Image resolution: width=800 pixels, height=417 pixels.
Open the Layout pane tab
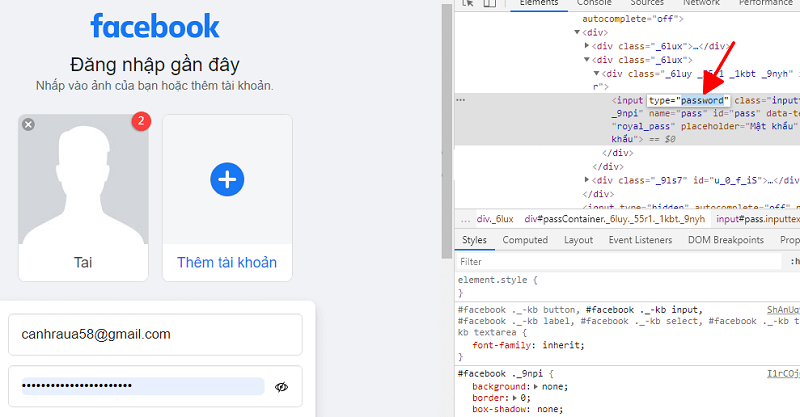click(578, 240)
